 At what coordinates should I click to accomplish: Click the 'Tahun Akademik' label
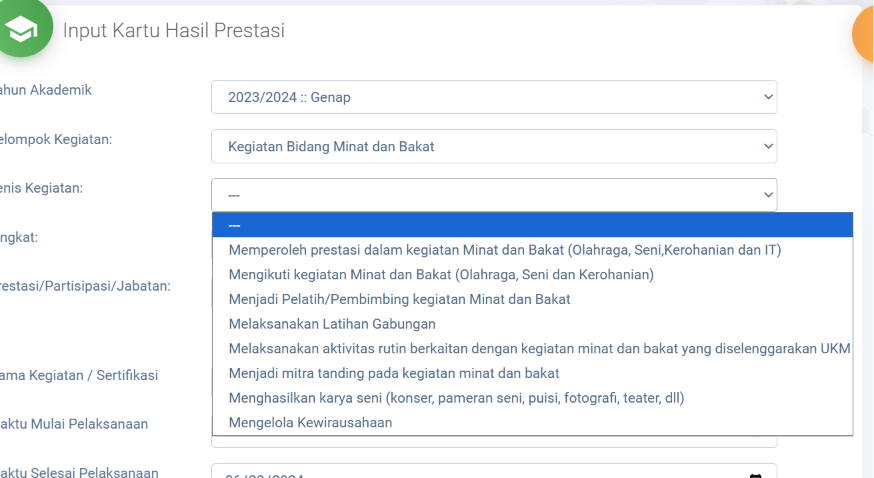(46, 90)
